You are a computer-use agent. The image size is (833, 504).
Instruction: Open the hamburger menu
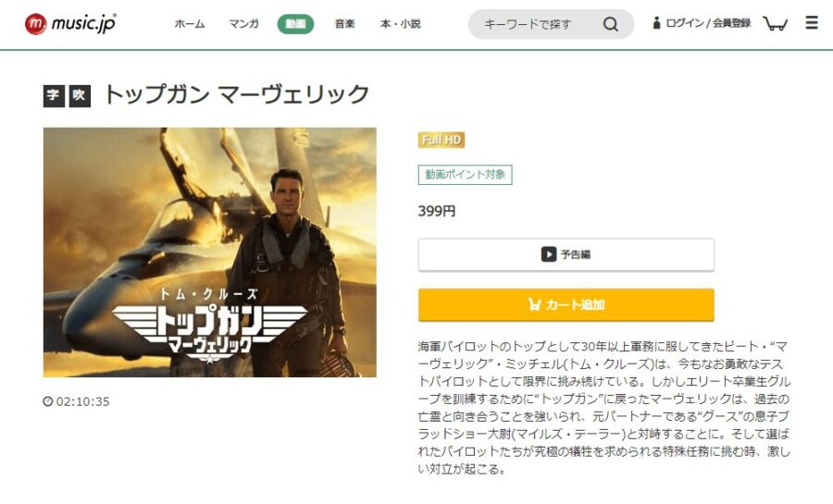point(811,23)
